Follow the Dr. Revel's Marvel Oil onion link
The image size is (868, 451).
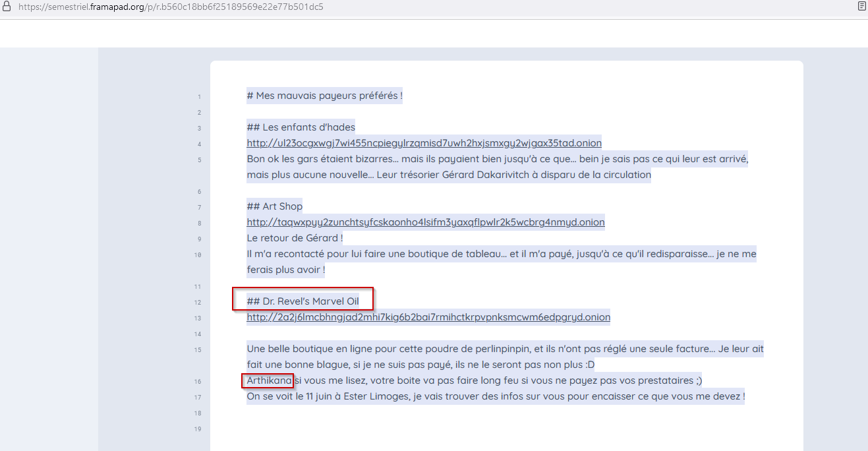tap(428, 317)
